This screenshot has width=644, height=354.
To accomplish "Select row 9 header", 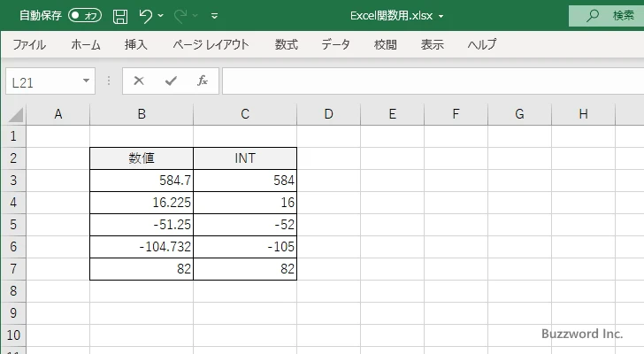I will click(x=13, y=313).
